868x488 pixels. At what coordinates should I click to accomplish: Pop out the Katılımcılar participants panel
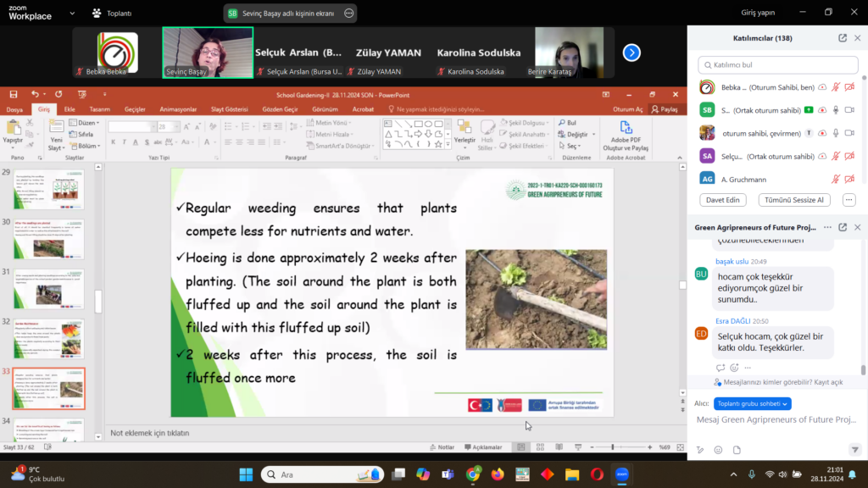click(x=843, y=38)
